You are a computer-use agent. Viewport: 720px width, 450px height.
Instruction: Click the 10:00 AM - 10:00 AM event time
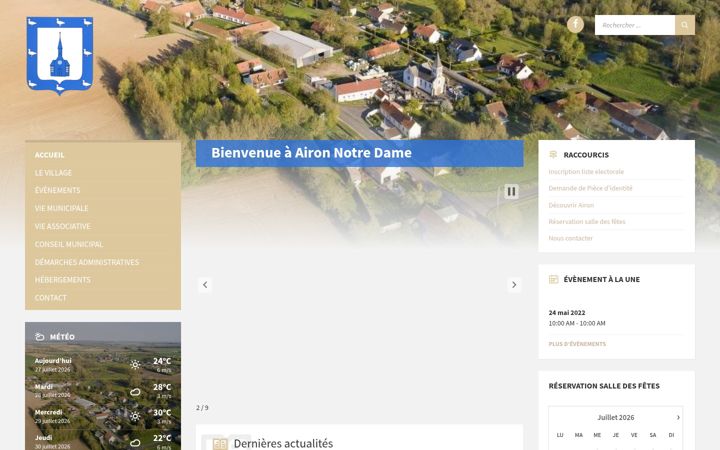(x=577, y=323)
